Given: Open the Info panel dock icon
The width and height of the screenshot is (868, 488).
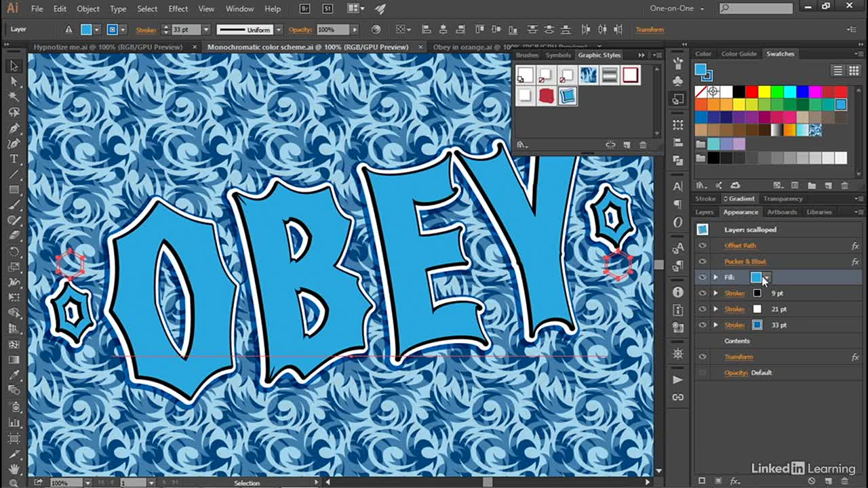Looking at the screenshot, I should [677, 292].
